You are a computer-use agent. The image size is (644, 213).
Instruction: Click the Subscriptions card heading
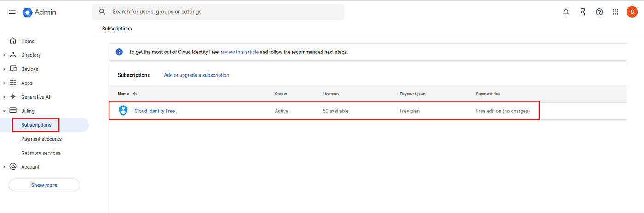click(134, 75)
